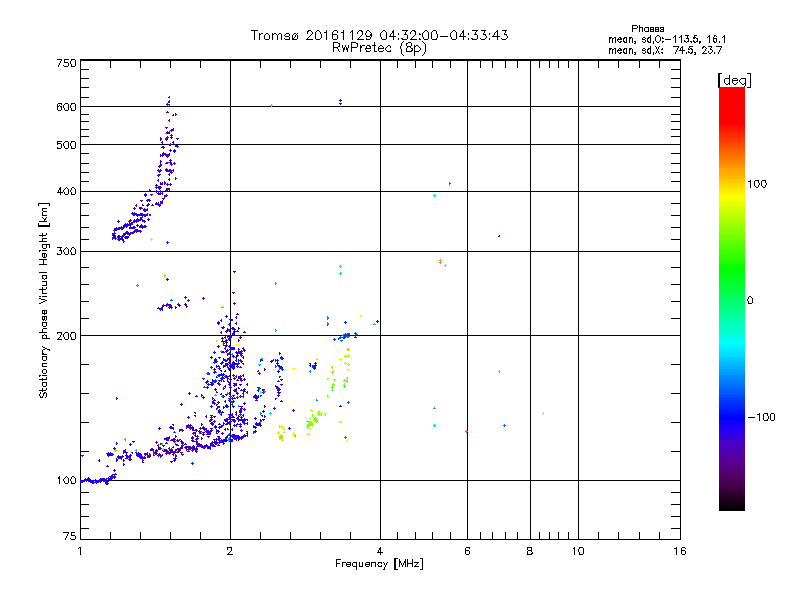Click the "Phases" header text
Screen dimensions: 800x600
click(647, 29)
